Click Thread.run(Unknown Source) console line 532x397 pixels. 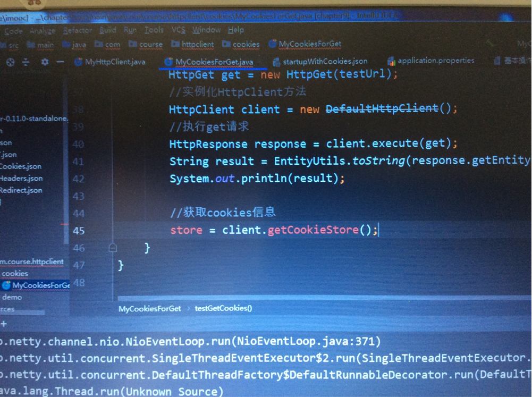[112, 391]
